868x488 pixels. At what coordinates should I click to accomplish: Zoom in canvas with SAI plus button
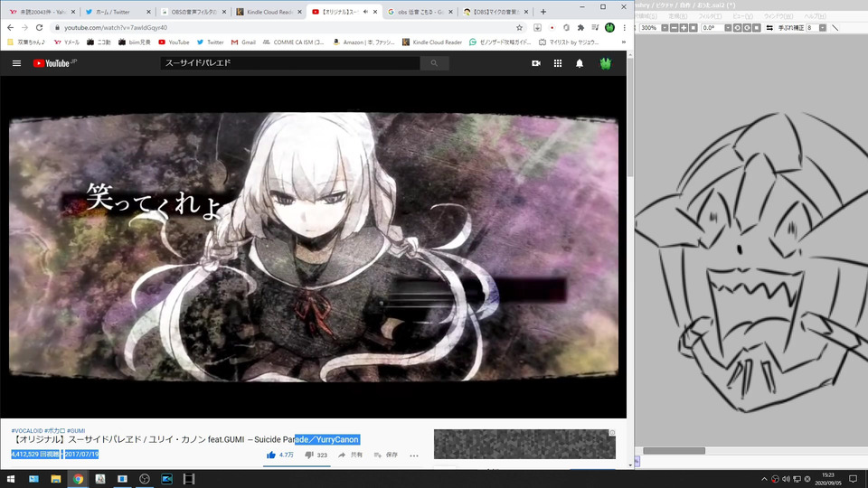pos(684,28)
